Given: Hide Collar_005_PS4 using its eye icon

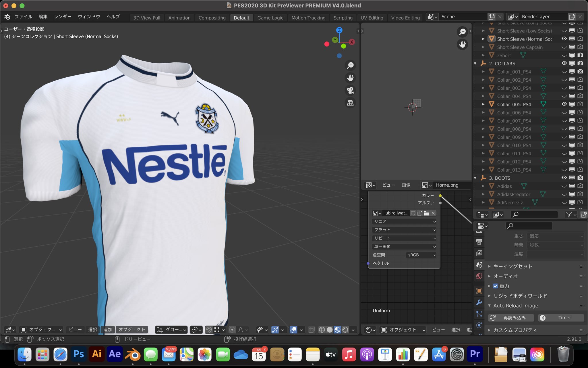Looking at the screenshot, I should [564, 104].
